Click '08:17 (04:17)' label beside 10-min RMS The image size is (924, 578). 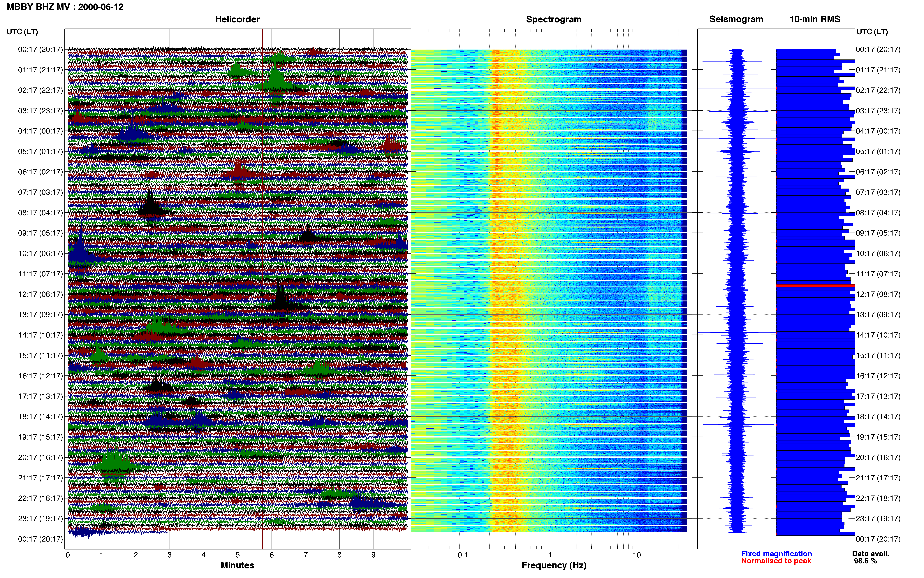pos(878,212)
